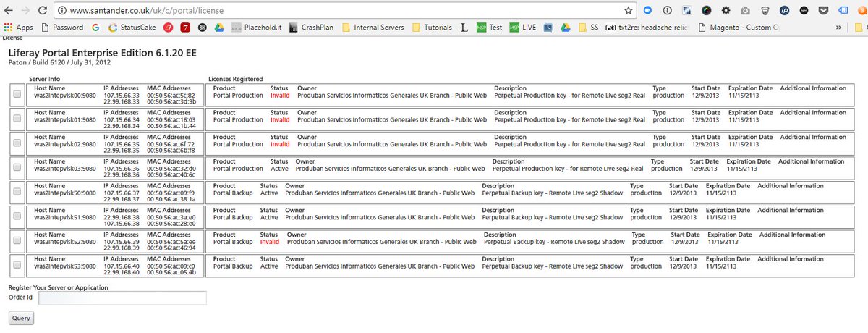
Task: Click the site info icon in address bar
Action: (x=62, y=11)
